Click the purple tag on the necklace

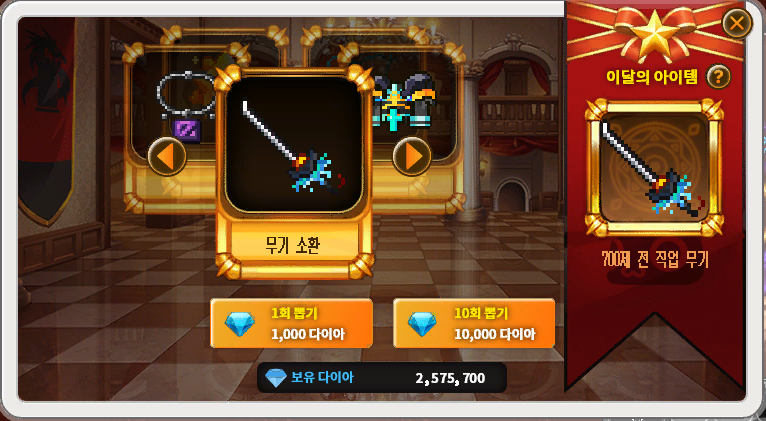187,130
